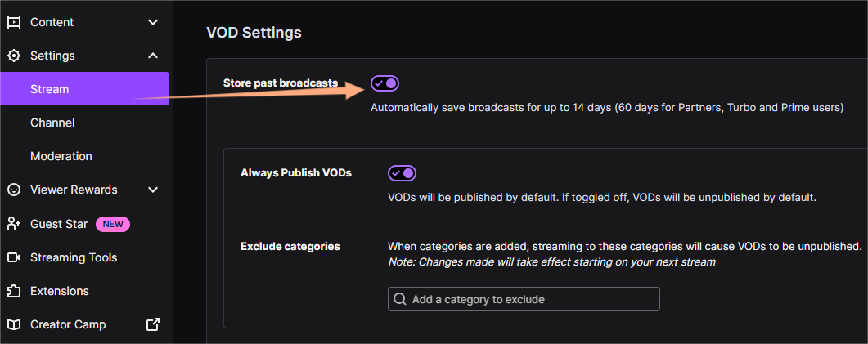Expand the Content menu chevron
This screenshot has width=868, height=344.
153,22
